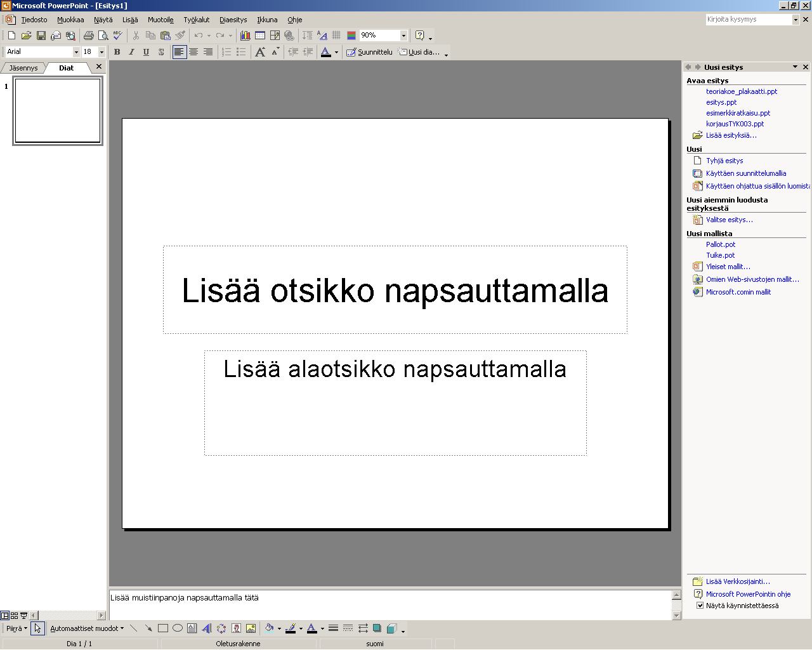Screen dimensions: 812x650
Task: Increase font size with large A icon
Action: [260, 52]
